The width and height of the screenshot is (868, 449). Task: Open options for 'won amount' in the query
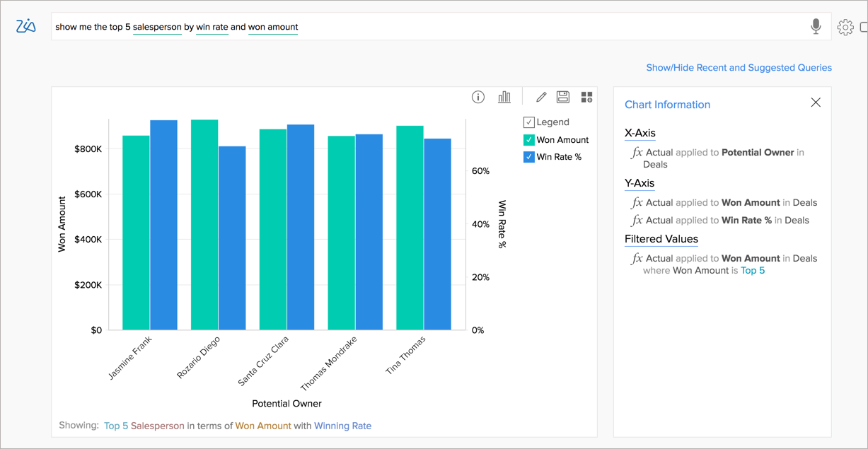(273, 26)
